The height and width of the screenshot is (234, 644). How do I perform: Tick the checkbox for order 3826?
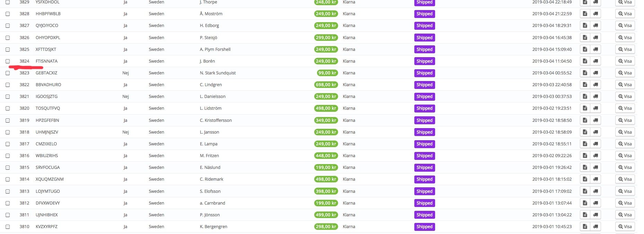[x=8, y=38]
